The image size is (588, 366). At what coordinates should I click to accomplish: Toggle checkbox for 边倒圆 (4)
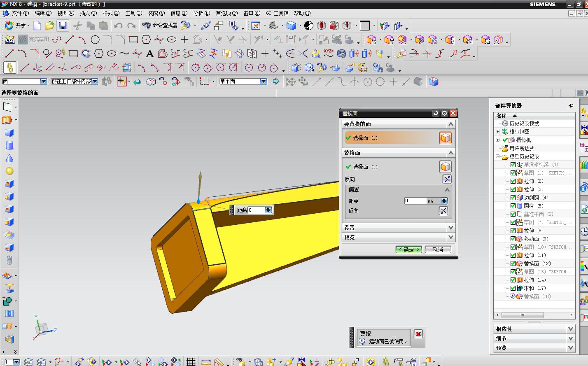click(513, 198)
